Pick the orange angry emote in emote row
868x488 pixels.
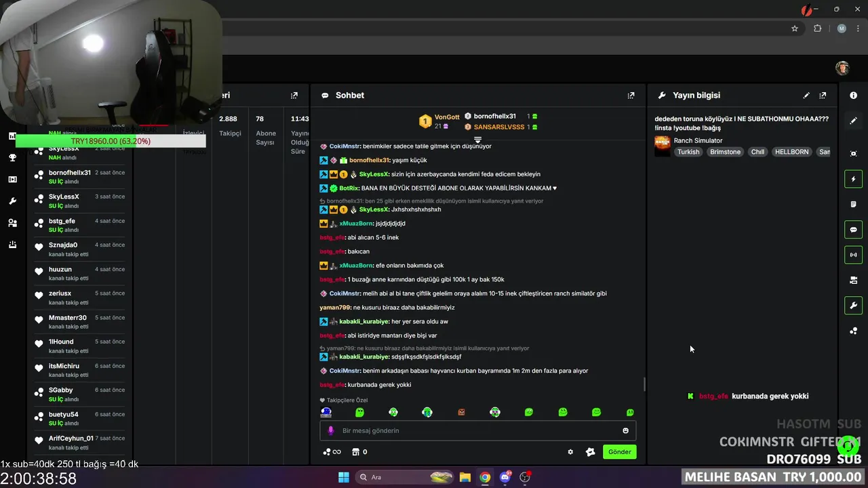tap(461, 412)
